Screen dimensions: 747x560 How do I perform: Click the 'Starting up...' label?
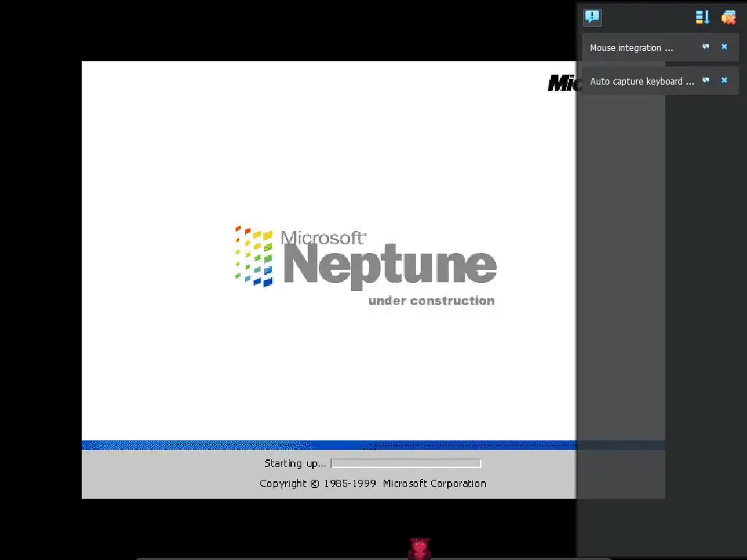pyautogui.click(x=295, y=463)
